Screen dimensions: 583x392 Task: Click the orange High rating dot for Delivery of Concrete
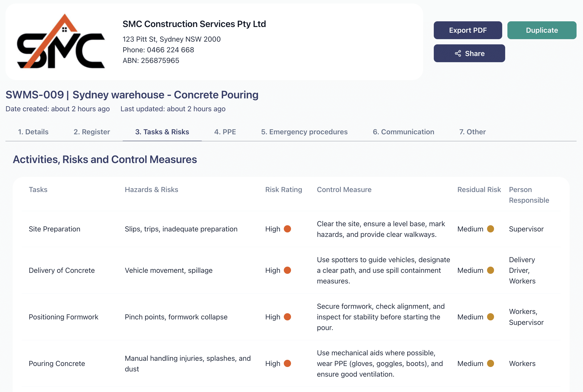click(288, 270)
